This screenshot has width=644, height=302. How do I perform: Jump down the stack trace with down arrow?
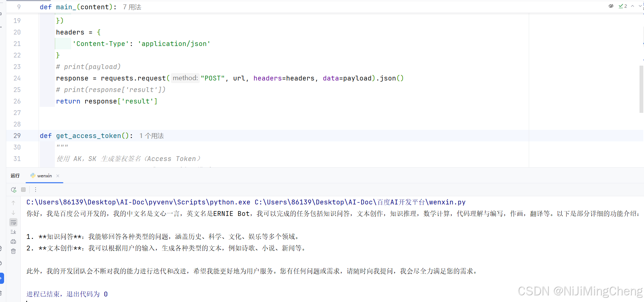coord(13,213)
